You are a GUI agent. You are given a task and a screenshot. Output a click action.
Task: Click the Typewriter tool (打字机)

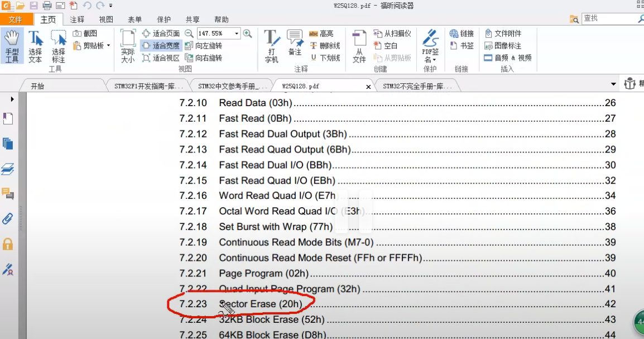click(x=271, y=46)
